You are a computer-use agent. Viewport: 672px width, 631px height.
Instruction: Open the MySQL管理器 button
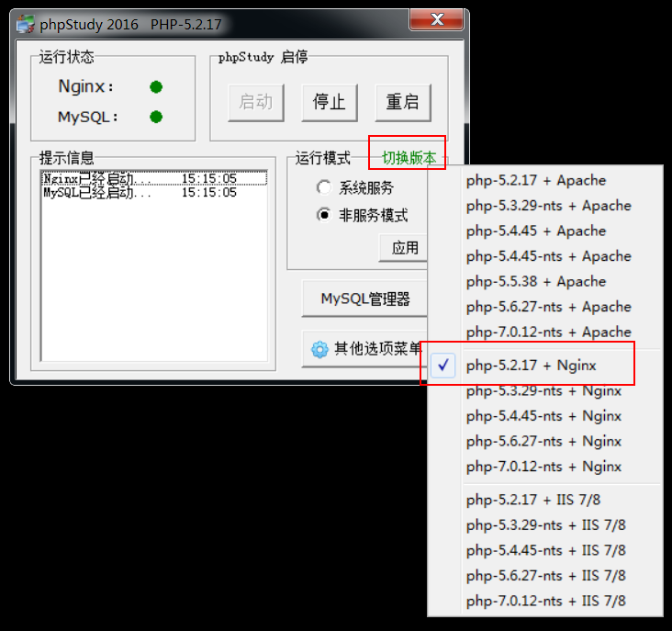click(x=364, y=299)
